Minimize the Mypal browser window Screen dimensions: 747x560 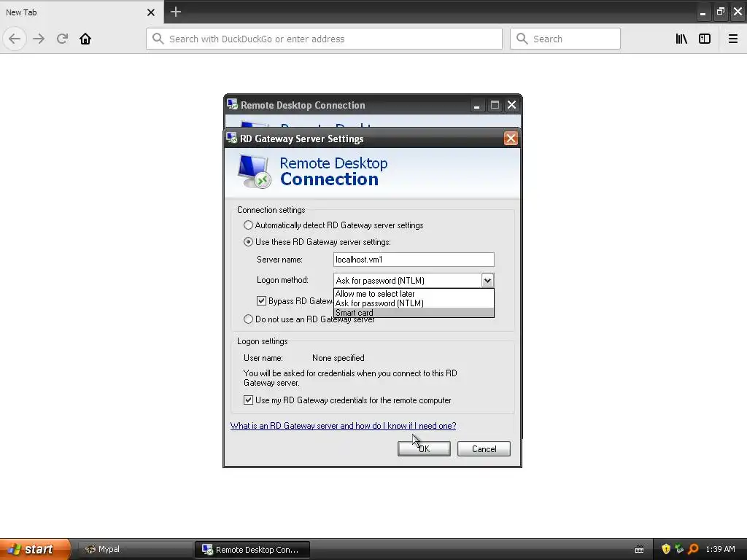[703, 12]
